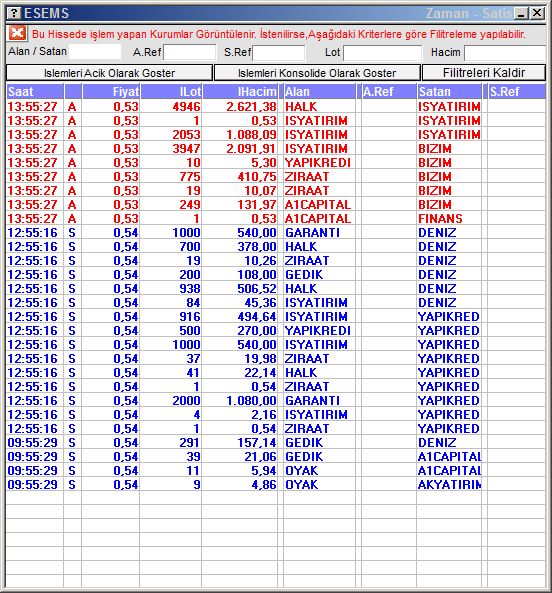Click the question mark icon in the title bar
552x593 pixels.
14,13
